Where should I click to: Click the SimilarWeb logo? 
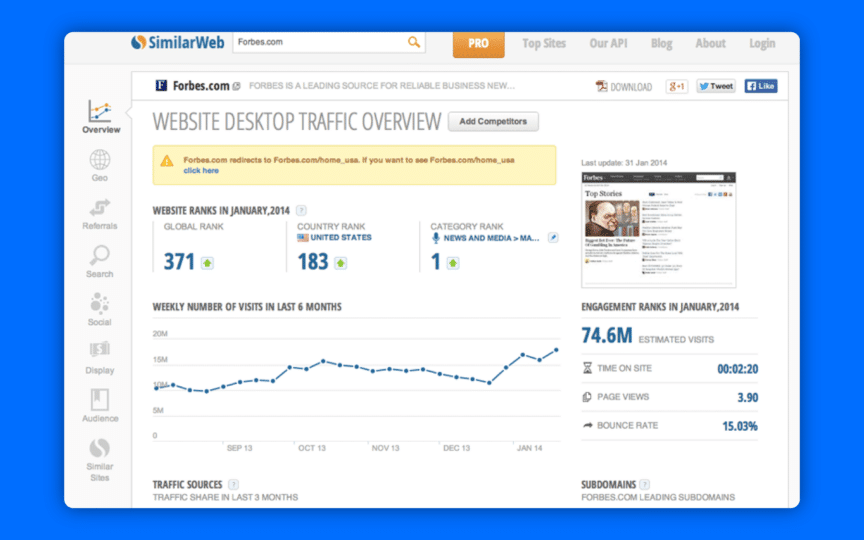177,42
